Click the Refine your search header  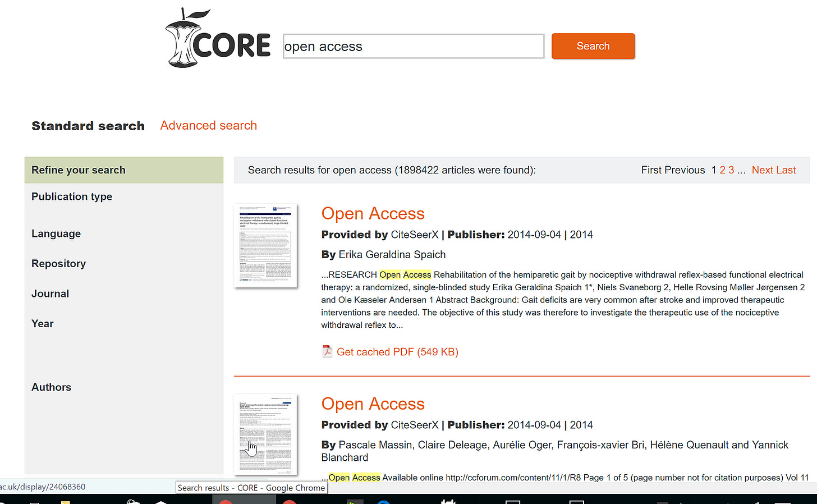pyautogui.click(x=124, y=170)
